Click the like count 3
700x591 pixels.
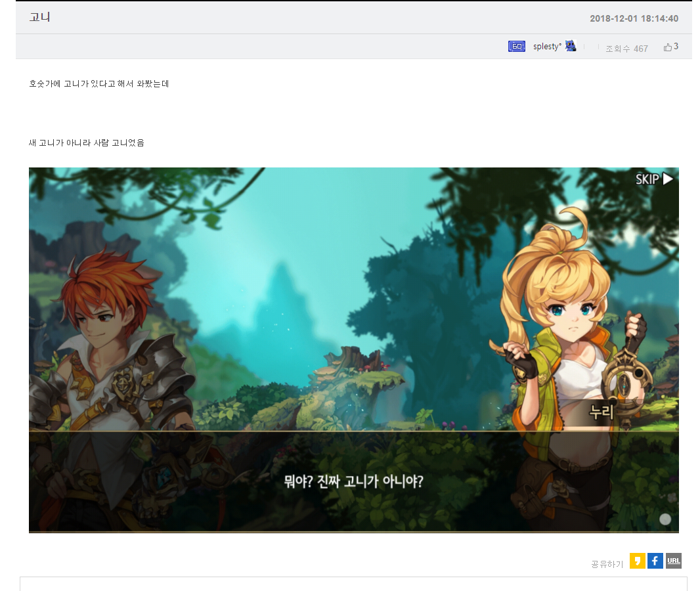click(x=676, y=47)
